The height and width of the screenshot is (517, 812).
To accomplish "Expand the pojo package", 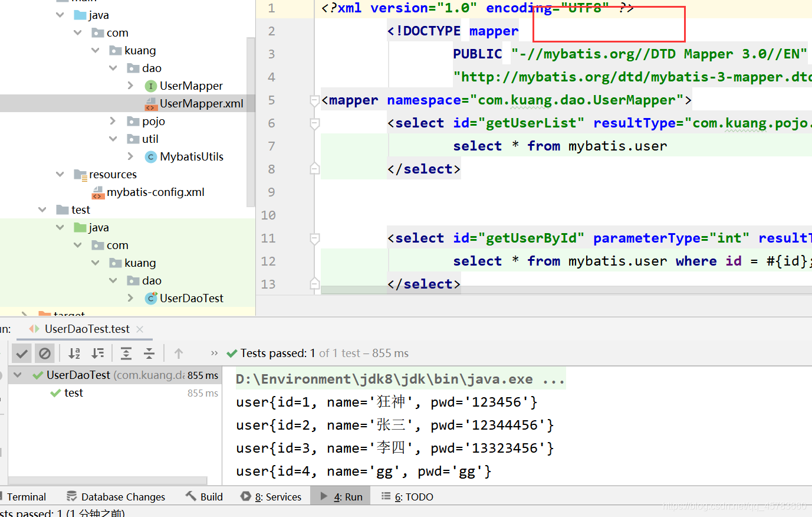I will 113,122.
